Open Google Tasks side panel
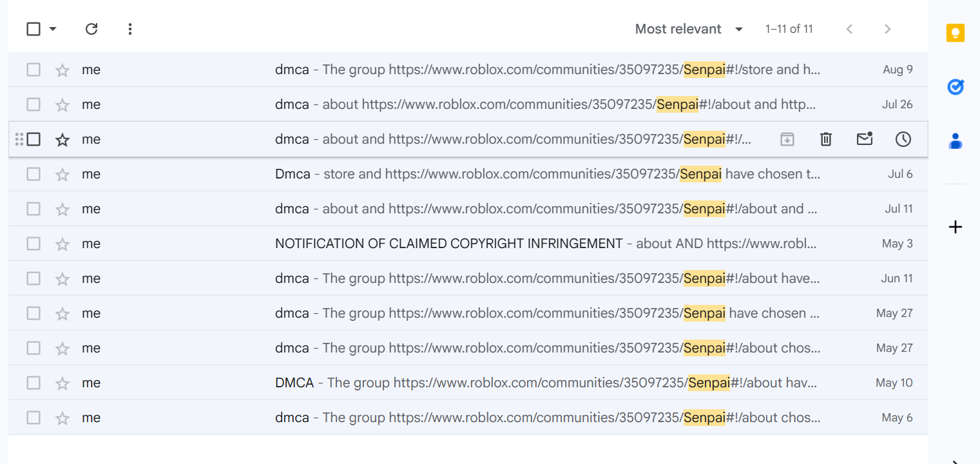Image resolution: width=980 pixels, height=464 pixels. (955, 86)
